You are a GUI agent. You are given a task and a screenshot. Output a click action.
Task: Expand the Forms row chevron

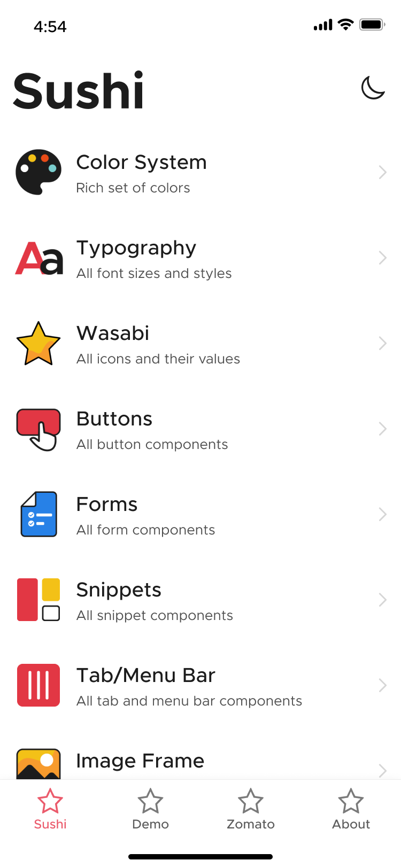(382, 514)
